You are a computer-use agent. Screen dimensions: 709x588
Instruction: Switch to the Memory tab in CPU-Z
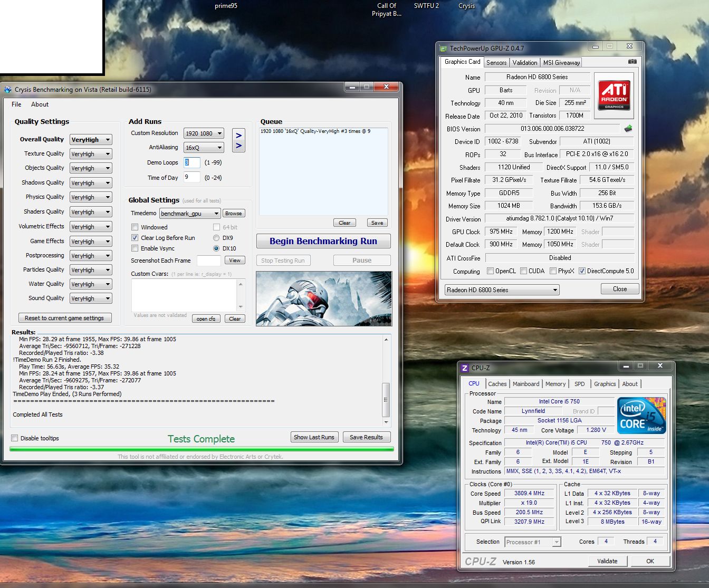pyautogui.click(x=555, y=384)
